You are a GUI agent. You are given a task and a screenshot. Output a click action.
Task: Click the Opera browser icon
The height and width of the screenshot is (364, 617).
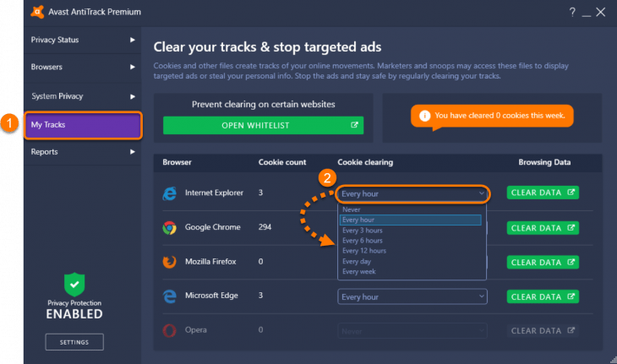point(170,330)
